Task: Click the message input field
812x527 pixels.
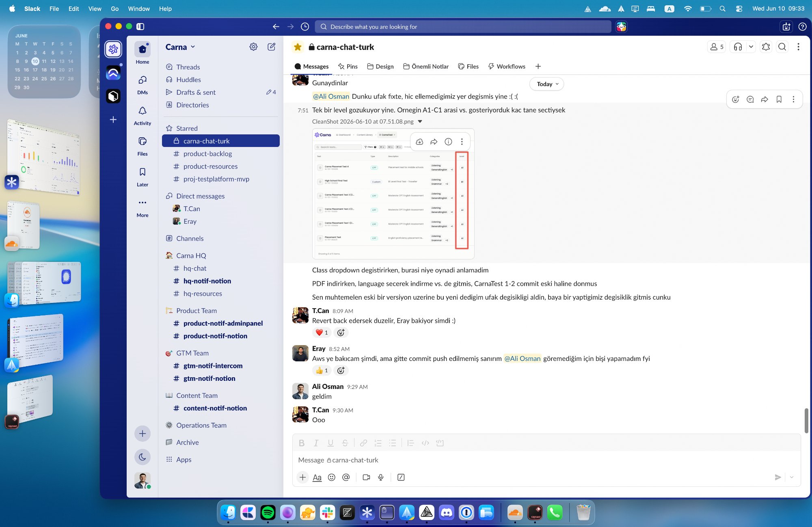Action: [546, 460]
